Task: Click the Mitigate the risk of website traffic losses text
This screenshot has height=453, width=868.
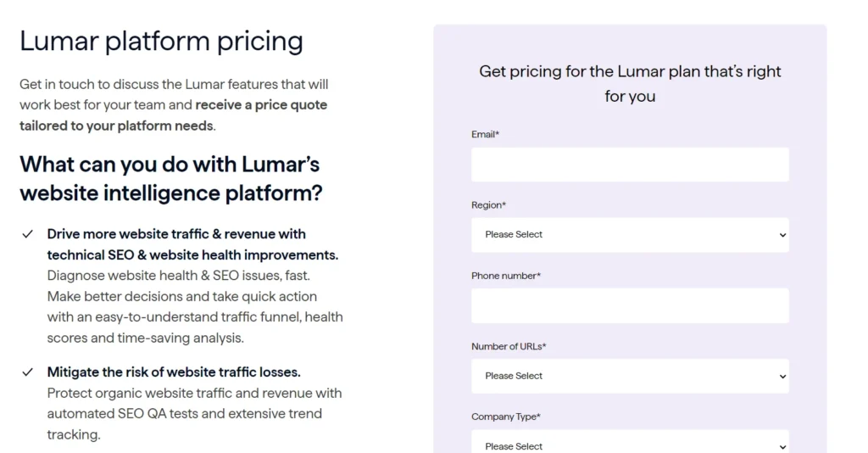Action: click(174, 372)
